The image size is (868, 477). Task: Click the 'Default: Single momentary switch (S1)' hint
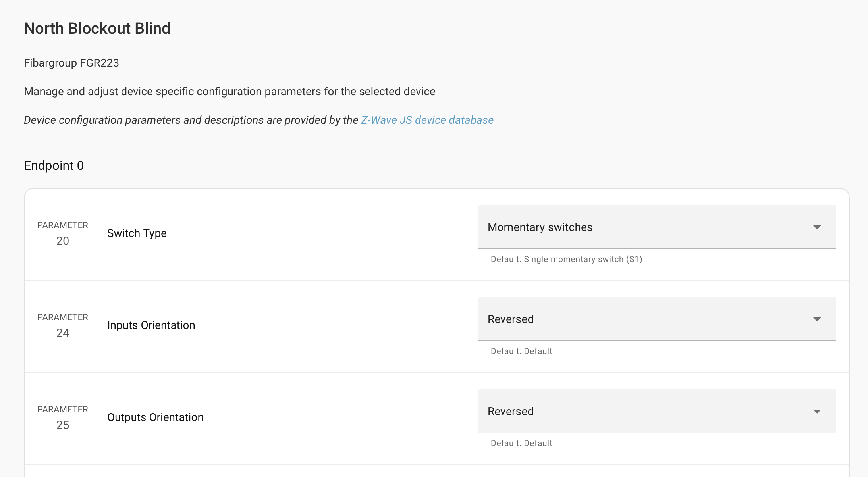[x=566, y=259]
